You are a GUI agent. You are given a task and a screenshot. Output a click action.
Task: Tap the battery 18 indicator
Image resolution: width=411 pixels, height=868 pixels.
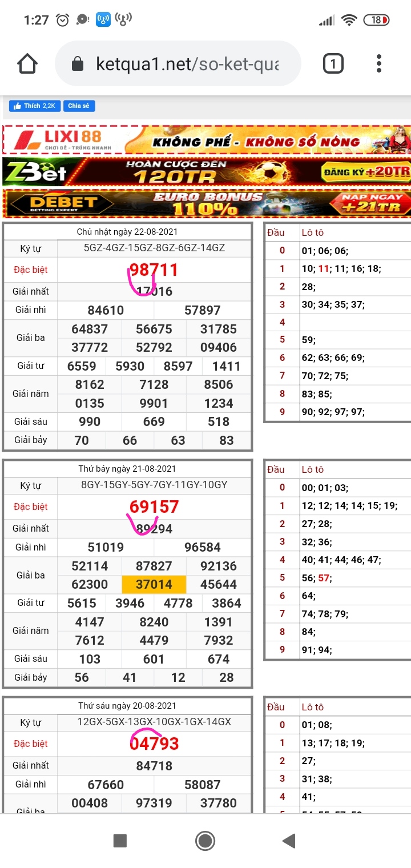click(x=377, y=20)
